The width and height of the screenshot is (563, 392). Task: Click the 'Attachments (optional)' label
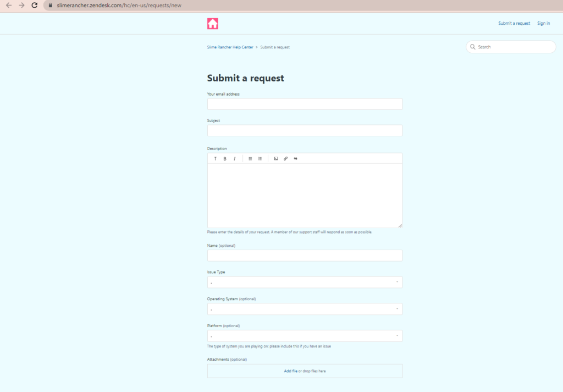[227, 360]
